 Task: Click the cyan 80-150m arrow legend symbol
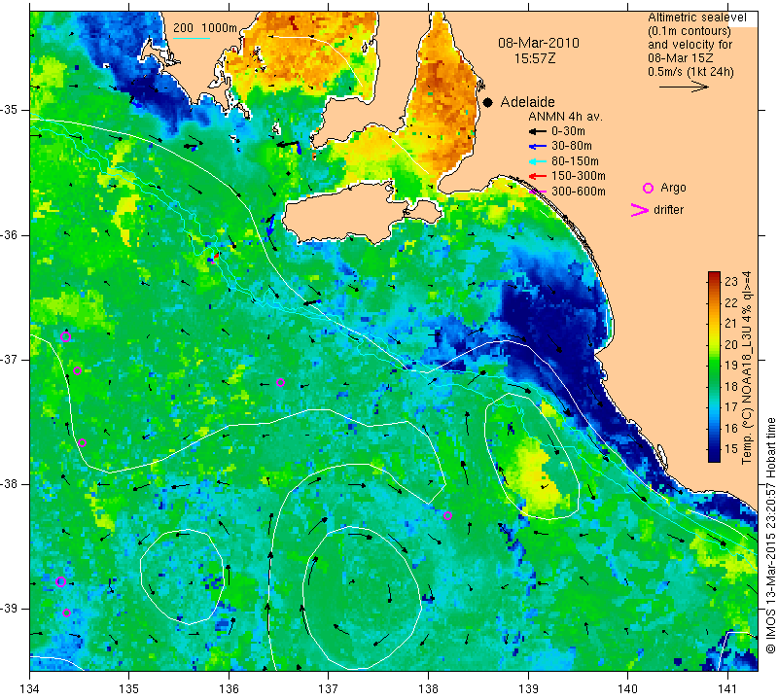click(x=538, y=161)
